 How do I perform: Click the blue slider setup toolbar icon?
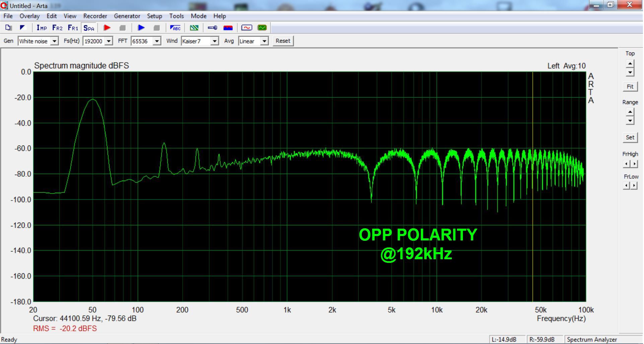click(x=212, y=28)
